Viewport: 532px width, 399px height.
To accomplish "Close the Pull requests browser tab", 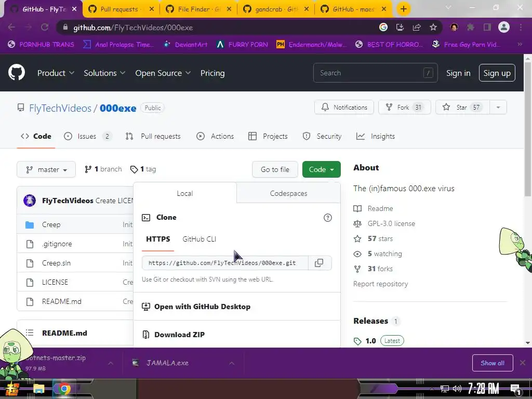I will (x=152, y=9).
